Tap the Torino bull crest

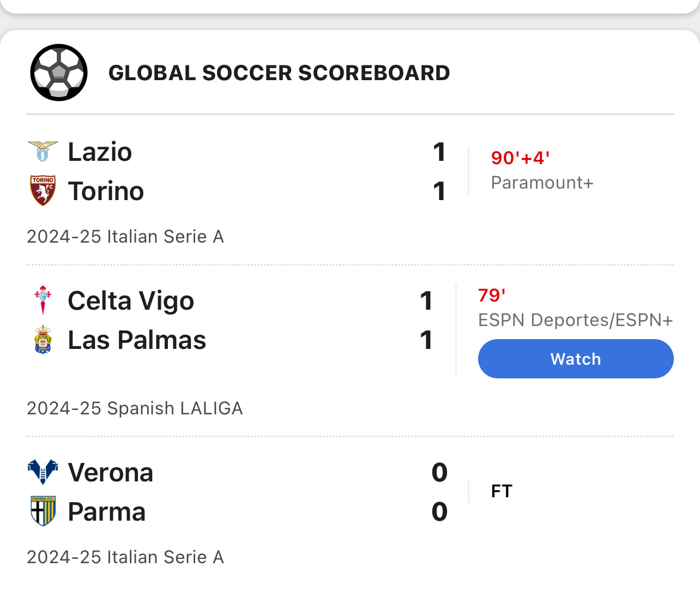43,191
